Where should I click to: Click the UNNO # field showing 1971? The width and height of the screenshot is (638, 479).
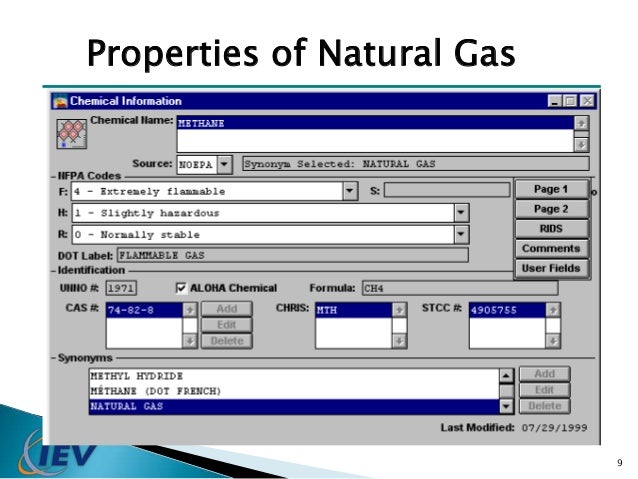click(121, 288)
